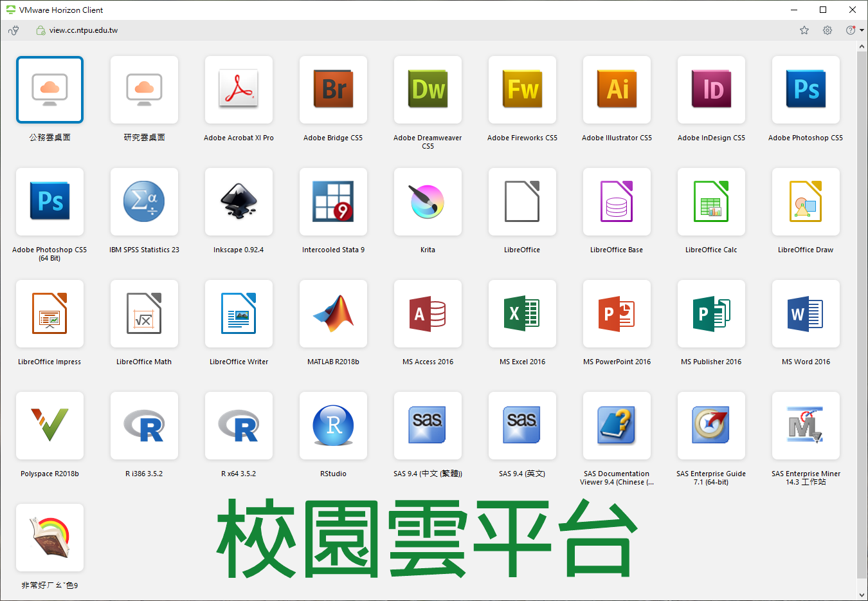868x601 pixels.
Task: Maximize the VMware Horizon Client window
Action: [823, 10]
